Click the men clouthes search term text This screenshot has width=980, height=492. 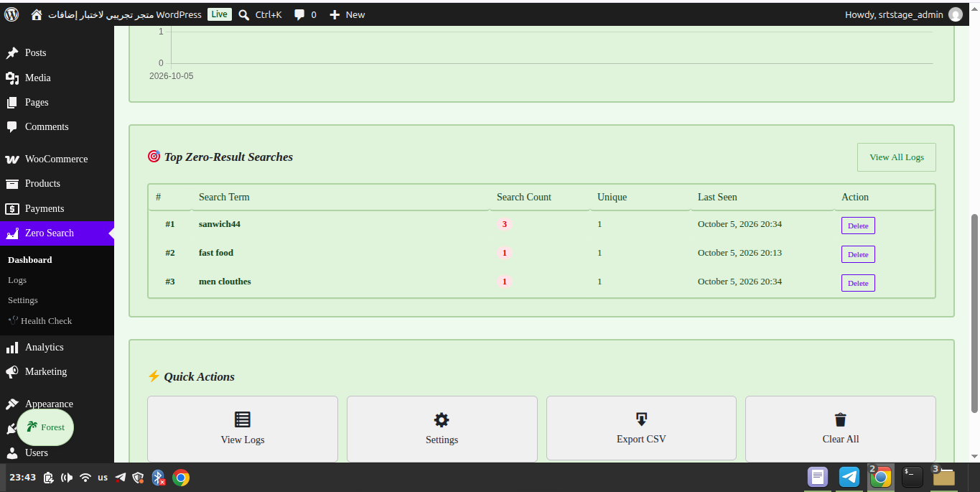coord(225,282)
